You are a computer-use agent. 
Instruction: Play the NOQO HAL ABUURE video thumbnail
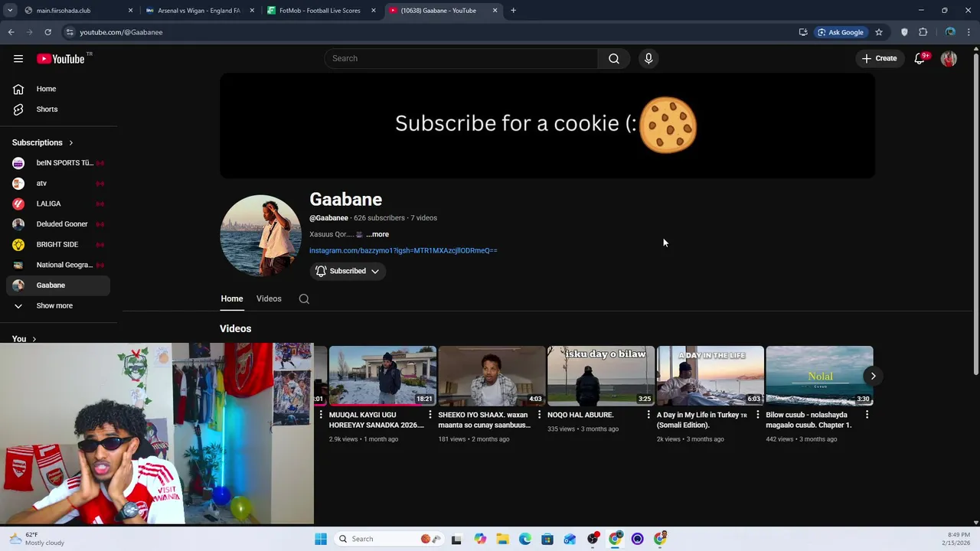coord(601,376)
